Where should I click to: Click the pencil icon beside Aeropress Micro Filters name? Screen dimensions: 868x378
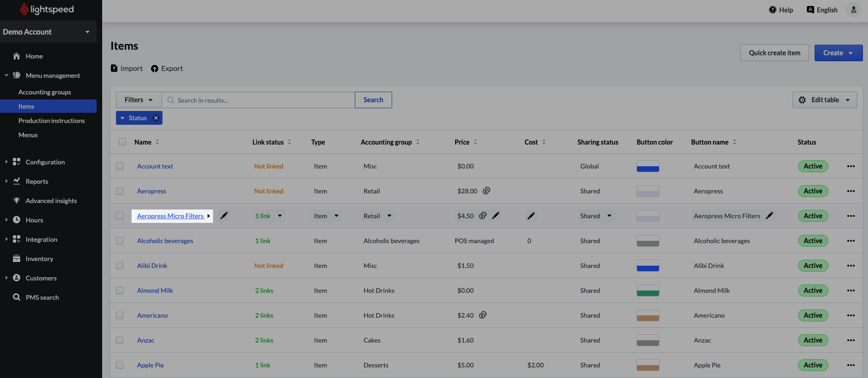point(224,216)
